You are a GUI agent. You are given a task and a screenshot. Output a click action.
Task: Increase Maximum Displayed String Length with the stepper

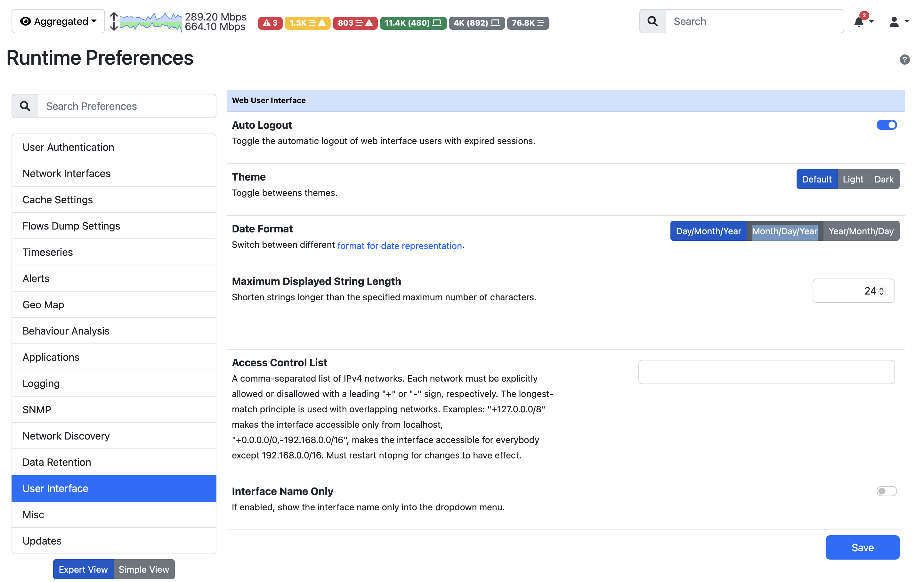[x=881, y=288]
